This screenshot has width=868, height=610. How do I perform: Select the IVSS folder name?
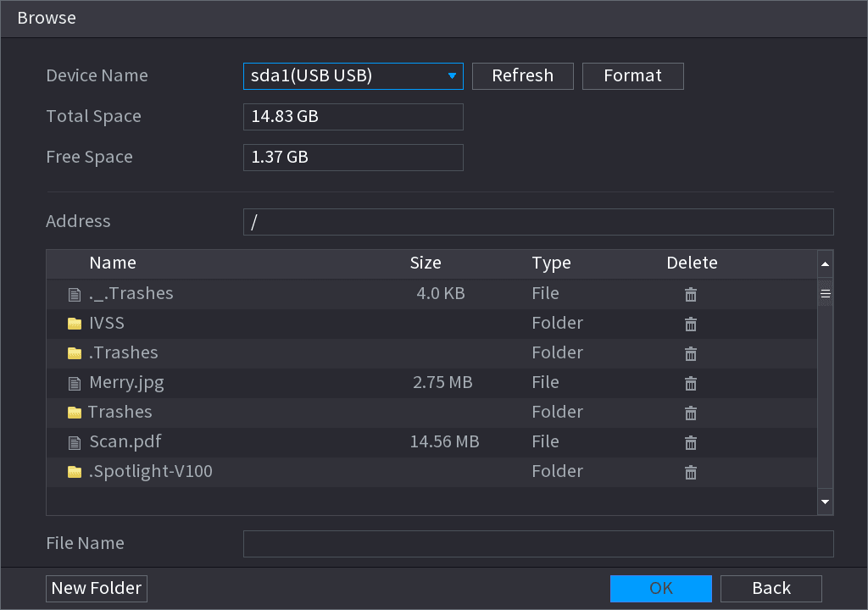[x=107, y=324]
